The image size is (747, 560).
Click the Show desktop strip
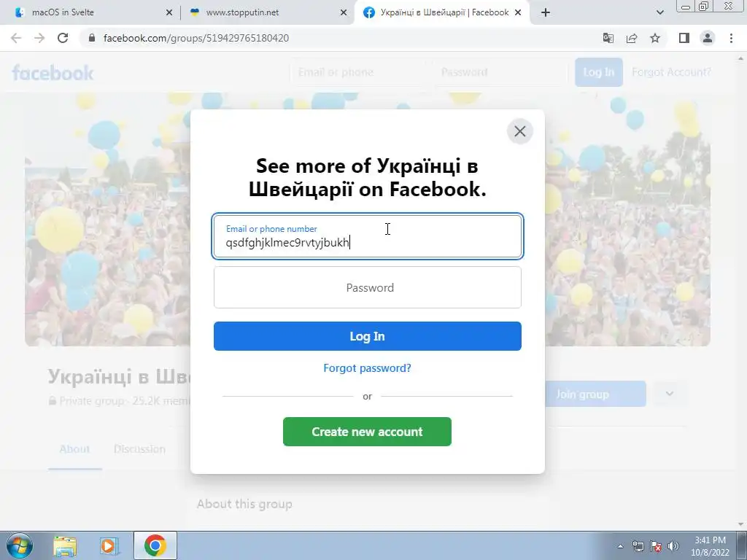(x=742, y=545)
